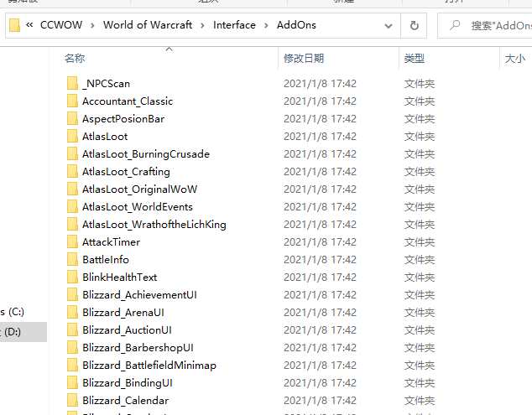Click the Blizzard_AuctionUI folder name
Viewport: 532px width, 415px height.
128,330
